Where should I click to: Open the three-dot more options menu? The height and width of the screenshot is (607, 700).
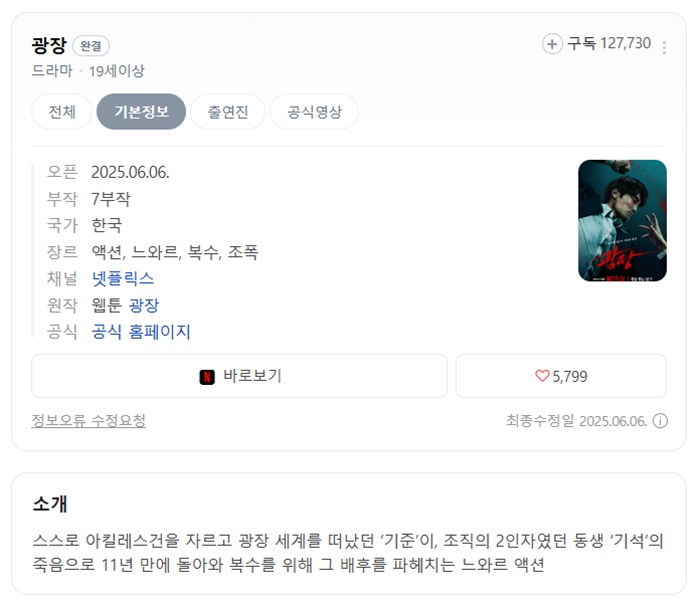664,47
